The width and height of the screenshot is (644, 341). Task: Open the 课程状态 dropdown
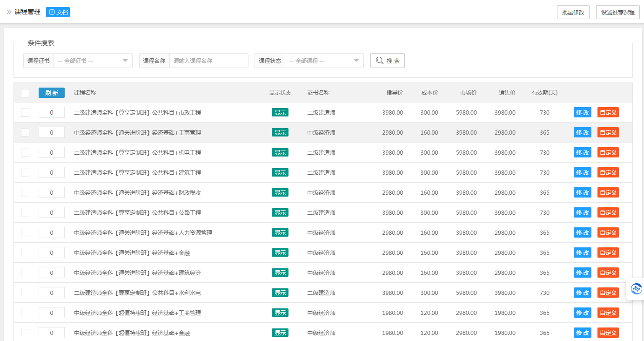pos(324,61)
